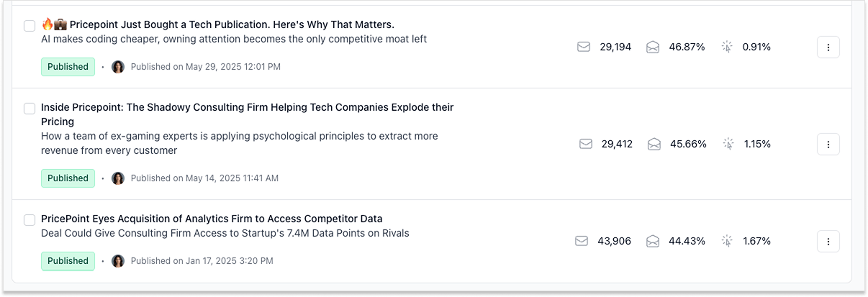868x297 pixels.
Task: Open more options for May 14 post
Action: click(x=828, y=144)
